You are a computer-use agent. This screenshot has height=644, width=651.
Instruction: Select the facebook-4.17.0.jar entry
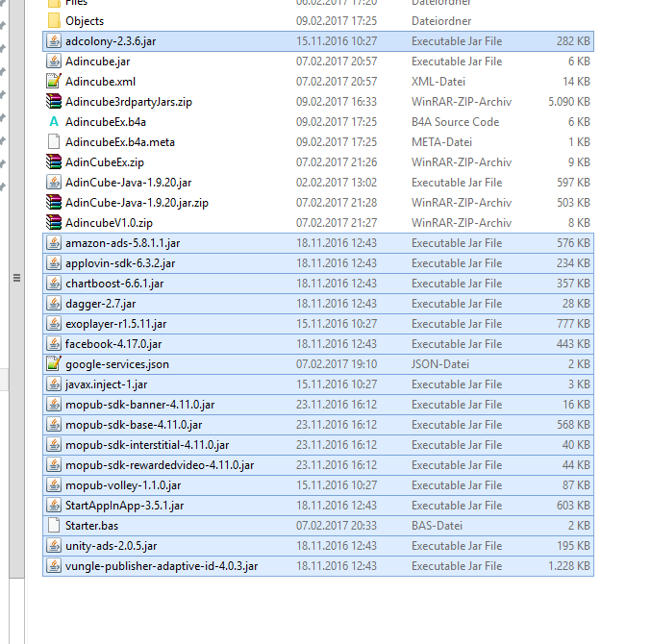[113, 344]
